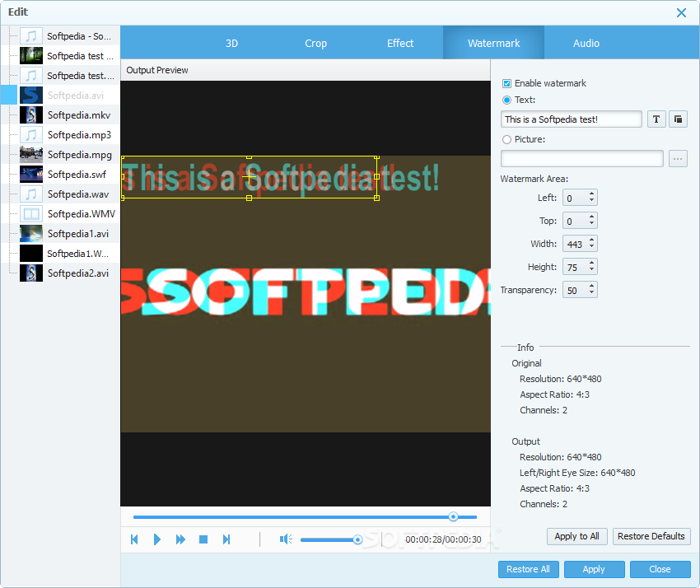The width and height of the screenshot is (700, 588).
Task: Decrease the Height value stepper
Action: (591, 269)
